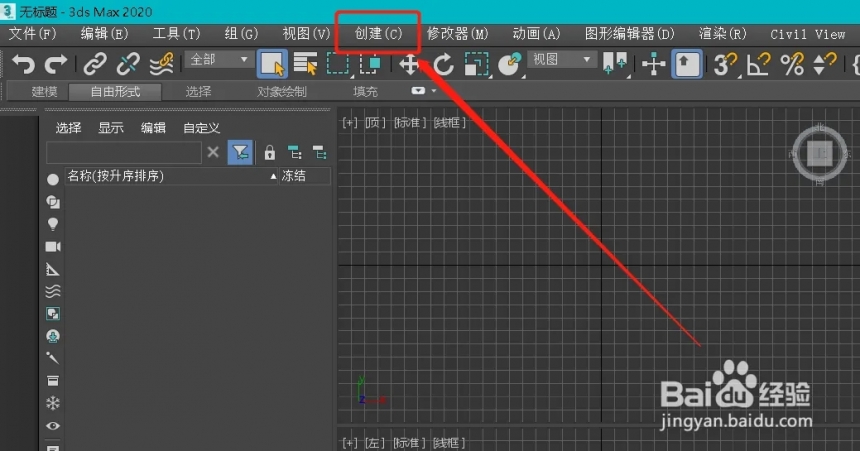Open the Civil View menu
This screenshot has height=451, width=860.
807,34
